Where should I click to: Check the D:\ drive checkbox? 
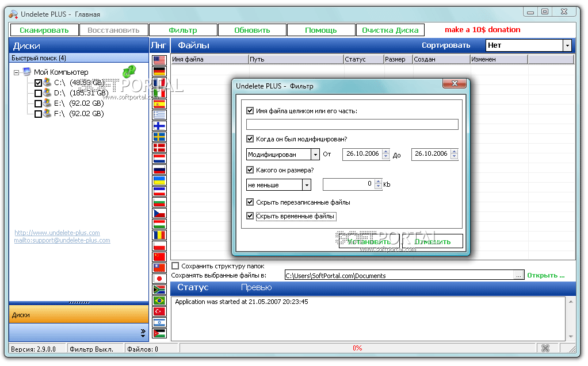point(38,93)
